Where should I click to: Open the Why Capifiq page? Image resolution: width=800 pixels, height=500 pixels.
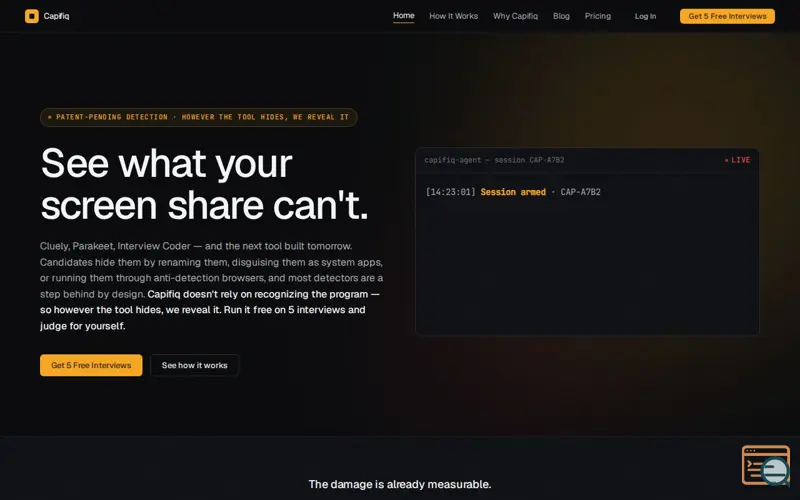[x=515, y=16]
